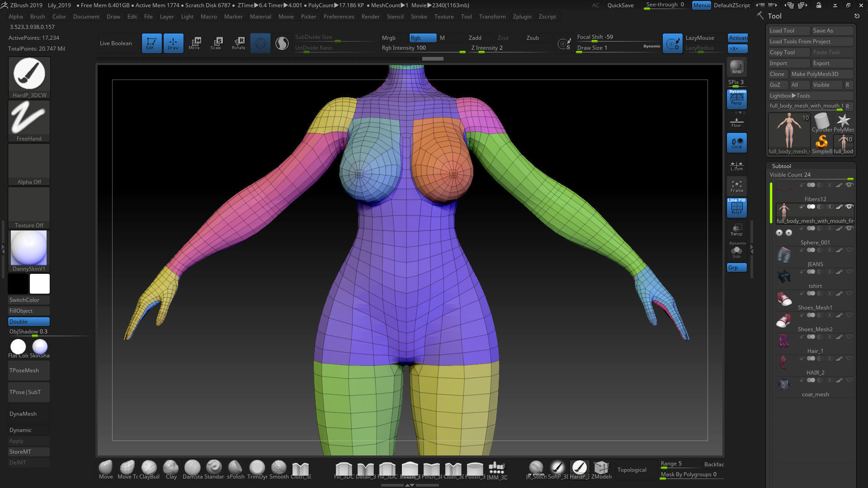868x488 pixels.
Task: Click the TPoseMesh button
Action: coord(29,371)
